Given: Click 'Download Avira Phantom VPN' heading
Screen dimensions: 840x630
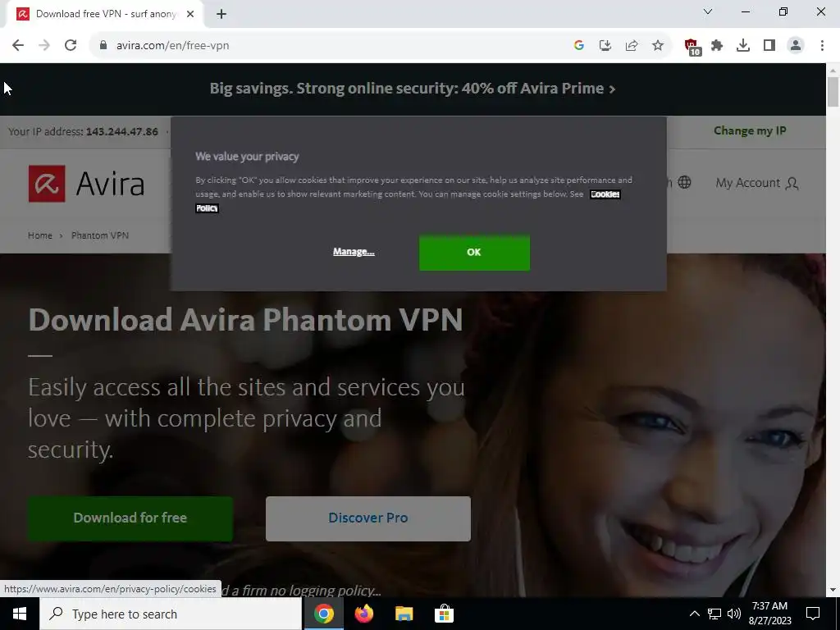Looking at the screenshot, I should 245,320.
